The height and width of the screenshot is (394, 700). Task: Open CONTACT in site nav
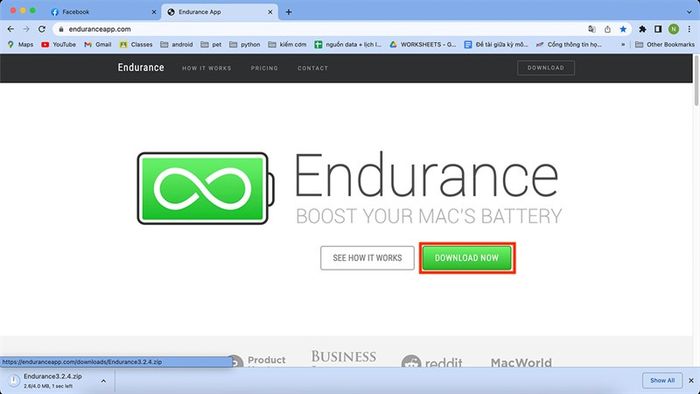(x=312, y=68)
